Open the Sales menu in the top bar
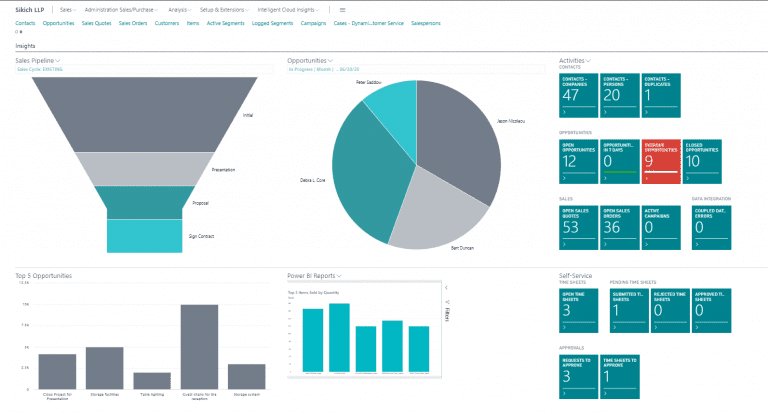Screen dimensions: 768x414 [x=66, y=9]
